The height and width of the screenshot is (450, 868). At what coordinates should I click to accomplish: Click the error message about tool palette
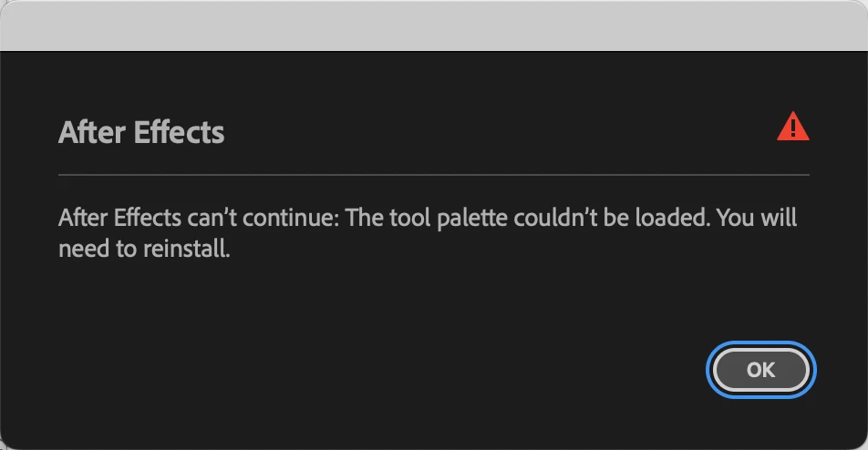428,232
